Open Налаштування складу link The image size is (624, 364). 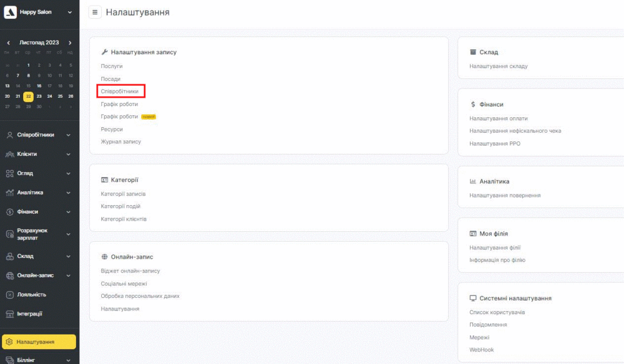tap(498, 66)
